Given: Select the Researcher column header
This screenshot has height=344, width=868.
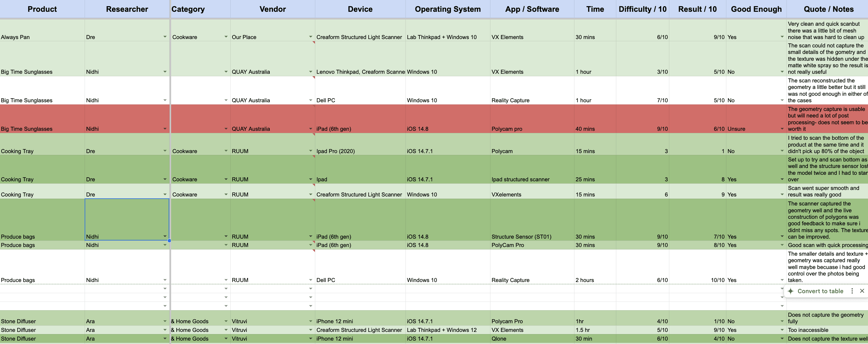Looking at the screenshot, I should (127, 9).
